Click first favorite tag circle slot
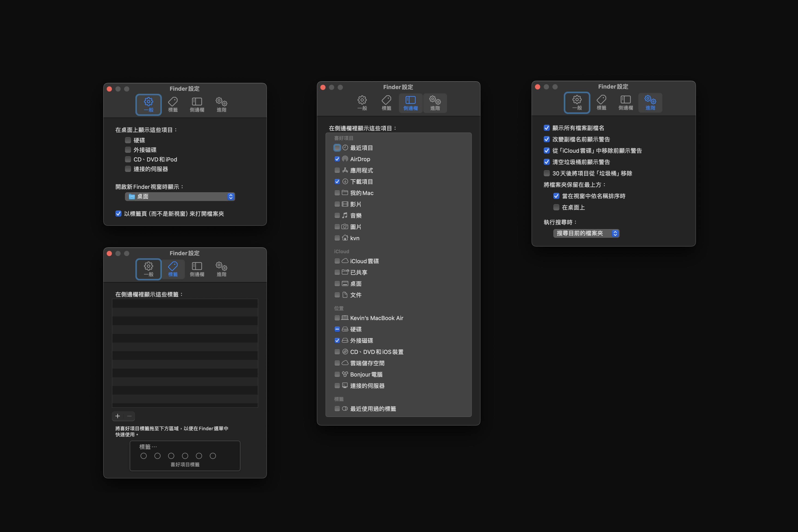Viewport: 798px width, 532px height. coord(144,456)
